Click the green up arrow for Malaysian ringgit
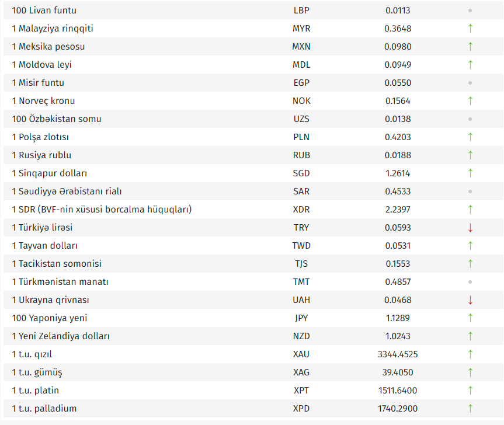The height and width of the screenshot is (425, 504). pos(470,28)
